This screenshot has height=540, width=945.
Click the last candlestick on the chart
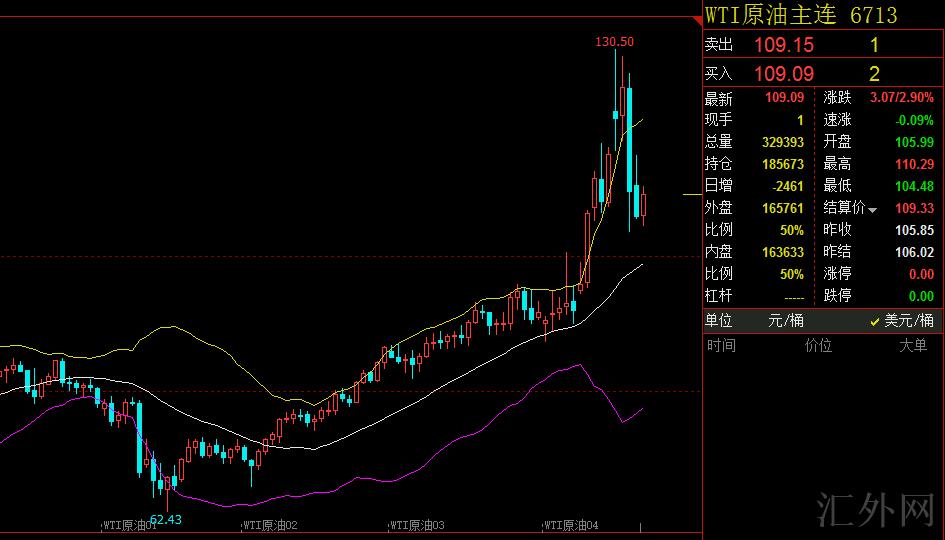(644, 205)
